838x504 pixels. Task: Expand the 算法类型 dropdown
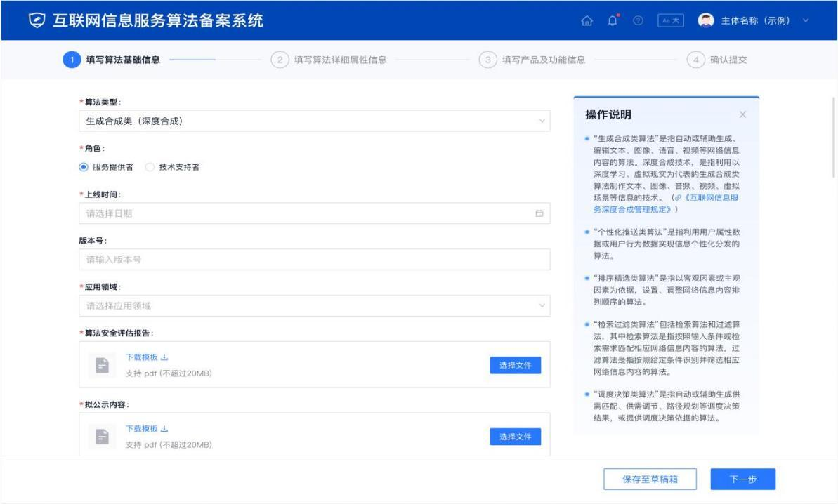(x=314, y=121)
